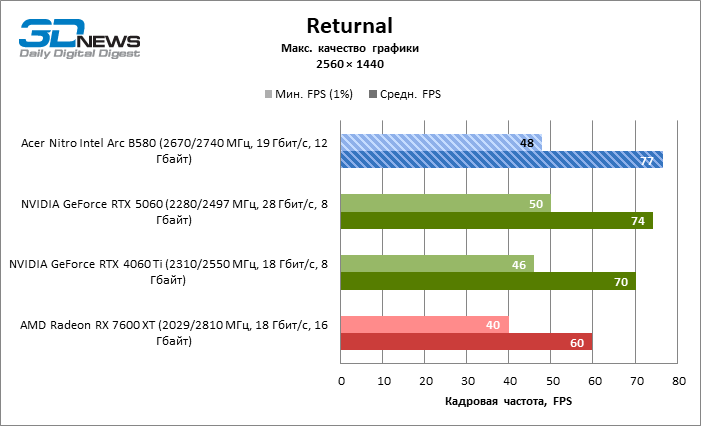Click the RTX 5060 minimum FPS bar (50)

click(445, 203)
